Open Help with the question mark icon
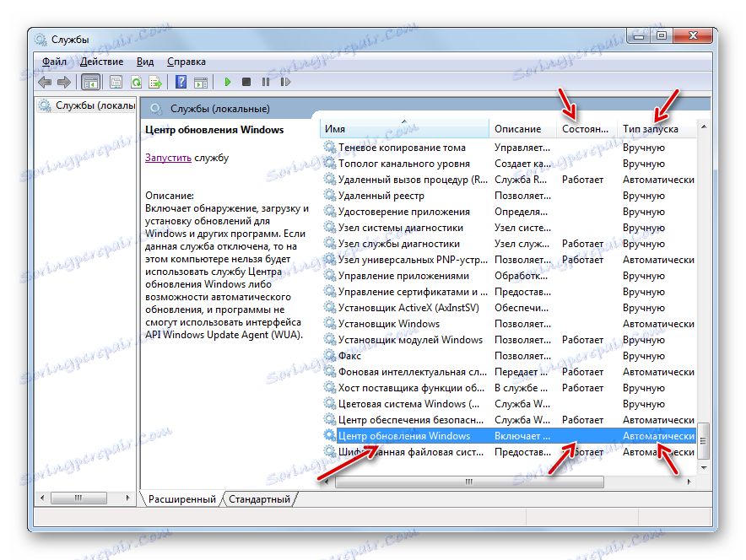 click(x=181, y=82)
